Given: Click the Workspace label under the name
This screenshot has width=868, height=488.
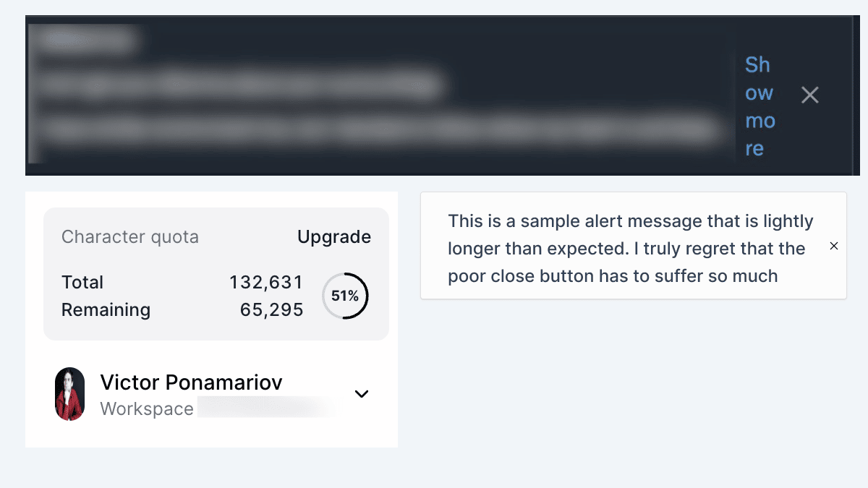Looking at the screenshot, I should (x=147, y=408).
